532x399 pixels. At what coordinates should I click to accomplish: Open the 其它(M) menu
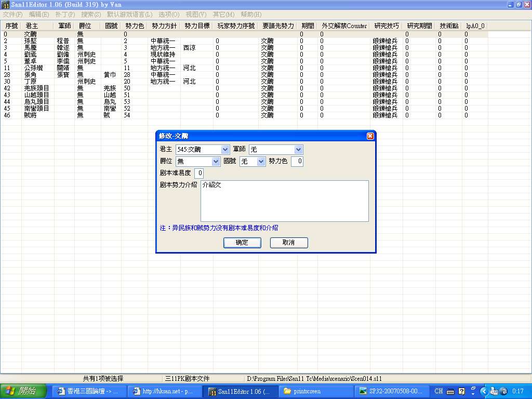[x=223, y=14]
